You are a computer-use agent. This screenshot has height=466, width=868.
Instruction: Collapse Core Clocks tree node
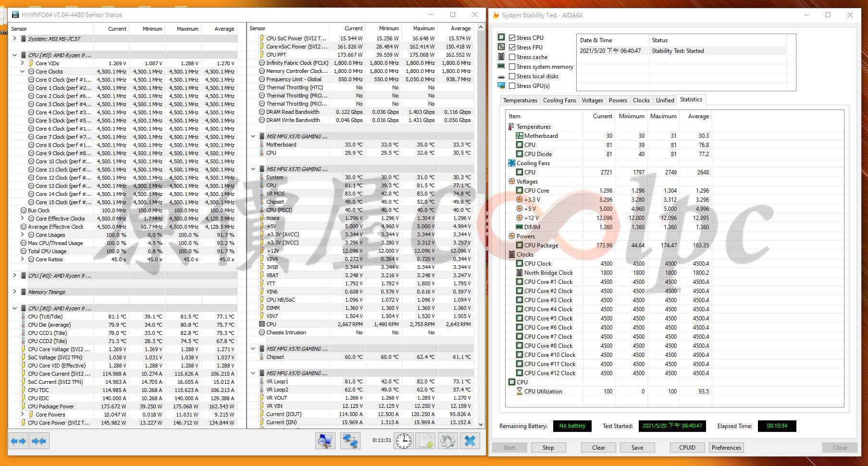[x=22, y=72]
